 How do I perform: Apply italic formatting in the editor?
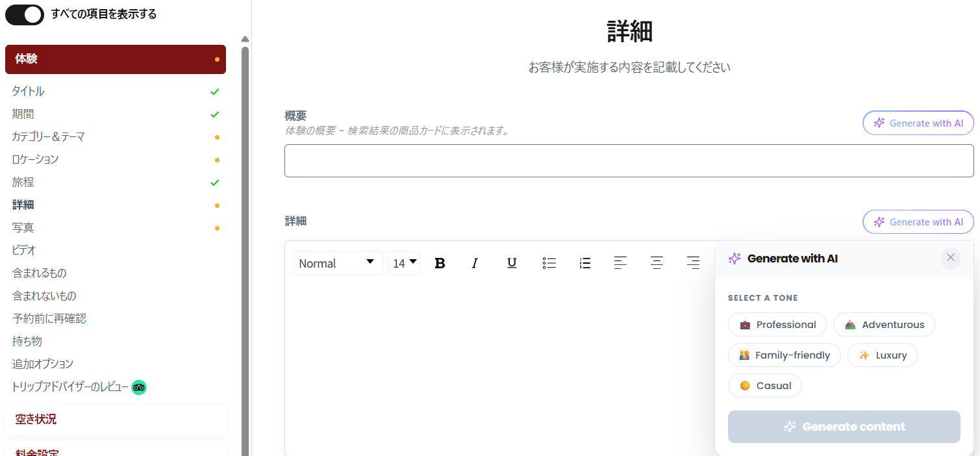tap(475, 263)
